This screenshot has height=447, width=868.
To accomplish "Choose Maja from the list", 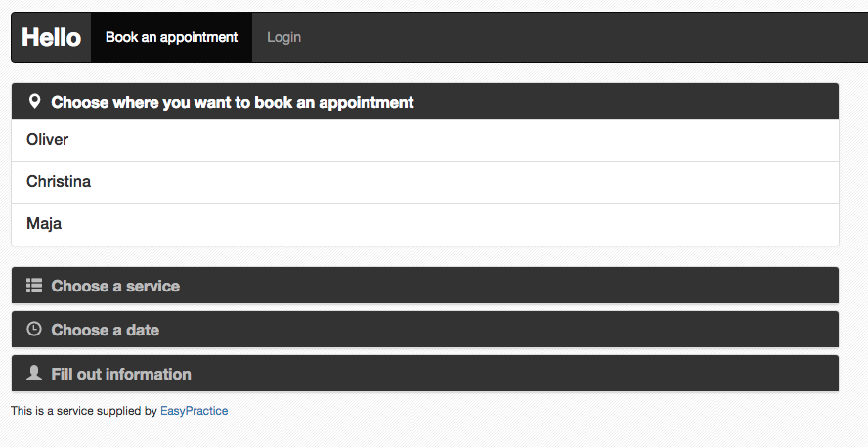I will point(425,225).
